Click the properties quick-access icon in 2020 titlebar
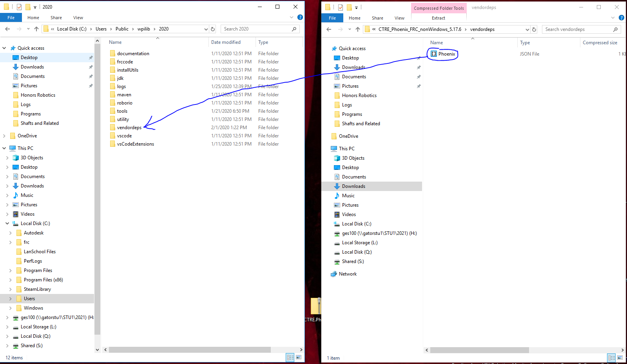Image resolution: width=627 pixels, height=364 pixels. tap(19, 7)
